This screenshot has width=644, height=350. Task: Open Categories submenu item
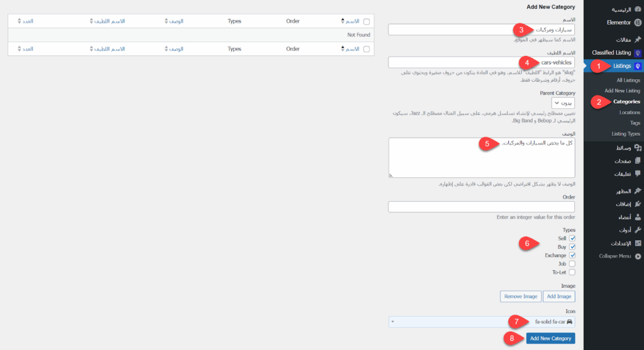point(626,101)
